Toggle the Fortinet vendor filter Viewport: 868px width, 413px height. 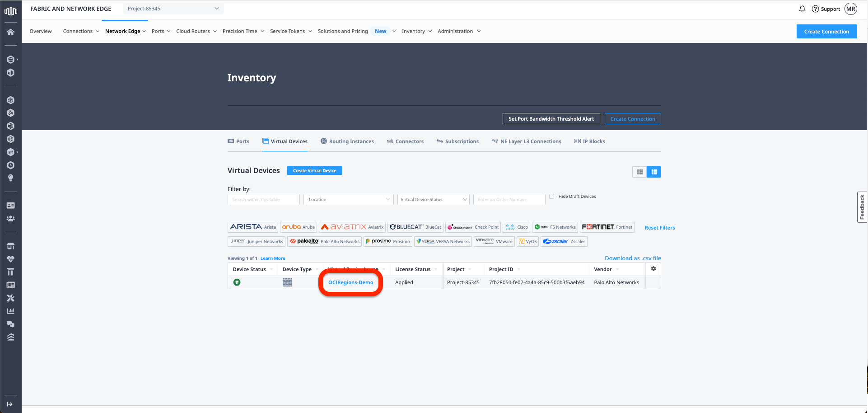coord(607,227)
